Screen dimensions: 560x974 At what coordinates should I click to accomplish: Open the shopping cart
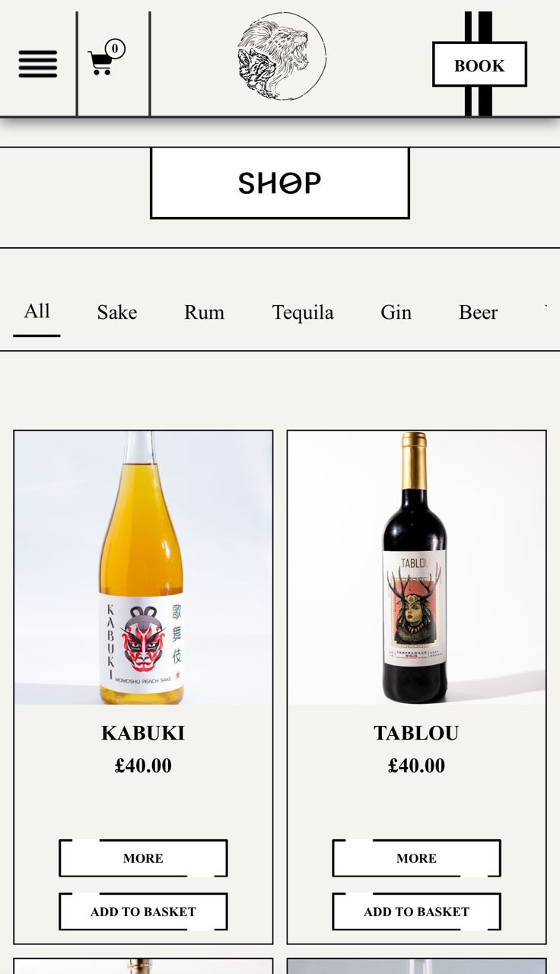pyautogui.click(x=100, y=62)
